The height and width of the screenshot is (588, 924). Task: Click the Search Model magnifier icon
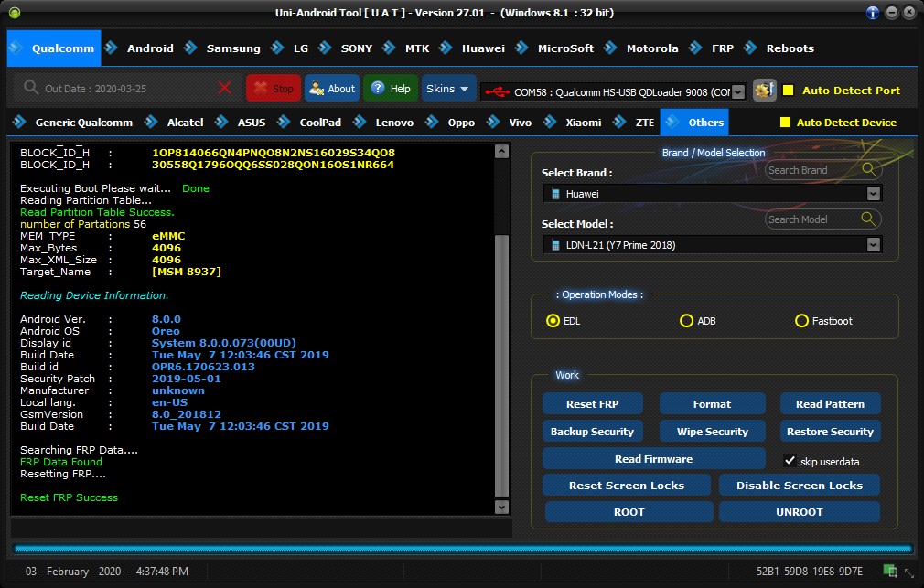[868, 219]
